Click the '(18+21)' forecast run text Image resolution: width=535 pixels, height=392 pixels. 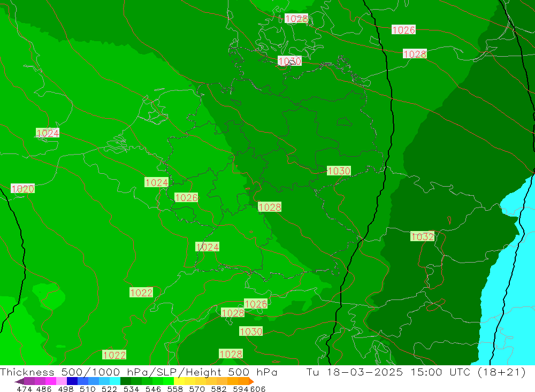click(x=502, y=372)
